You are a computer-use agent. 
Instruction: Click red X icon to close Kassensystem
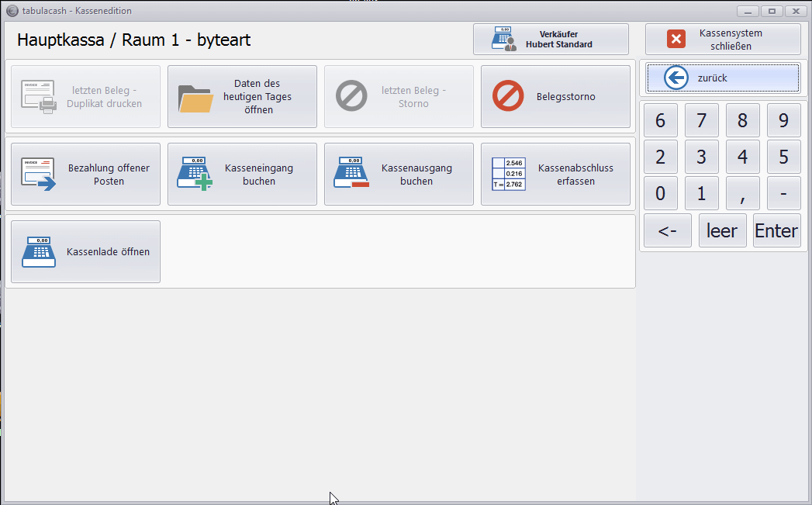point(676,40)
